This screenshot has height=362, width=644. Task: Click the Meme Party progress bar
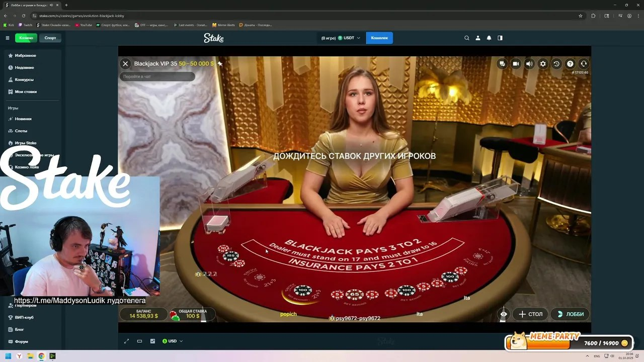pyautogui.click(x=569, y=343)
